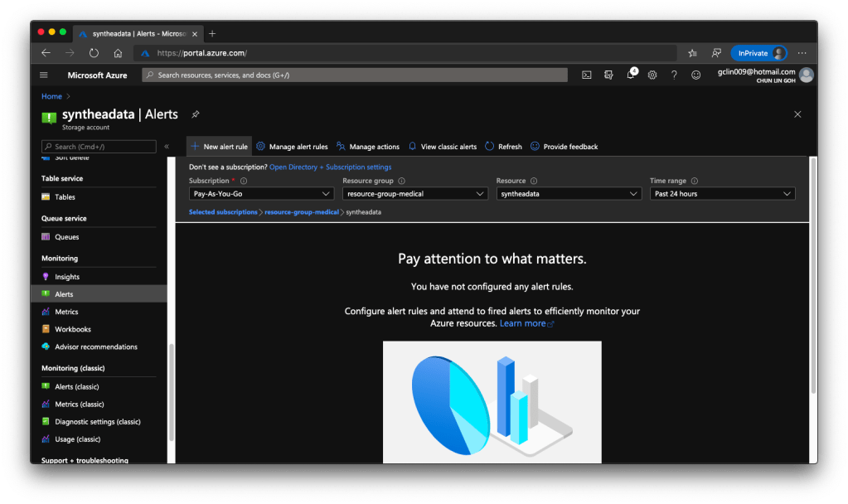Viewport: 848px width, 504px height.
Task: Open the feedback smiley icon
Action: point(696,75)
